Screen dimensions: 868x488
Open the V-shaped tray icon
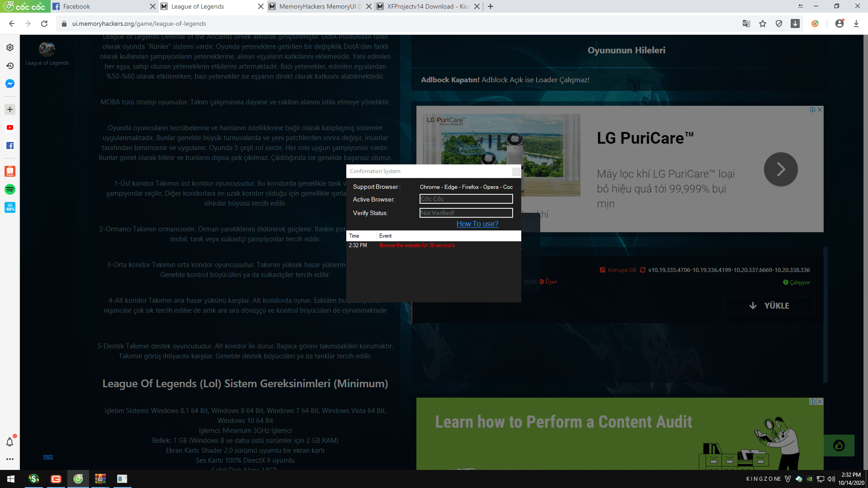pyautogui.click(x=788, y=479)
